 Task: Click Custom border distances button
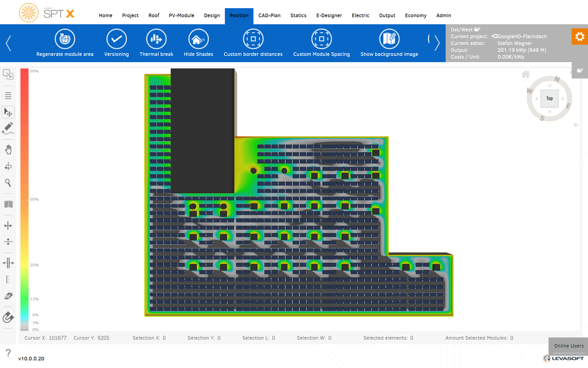click(x=253, y=39)
